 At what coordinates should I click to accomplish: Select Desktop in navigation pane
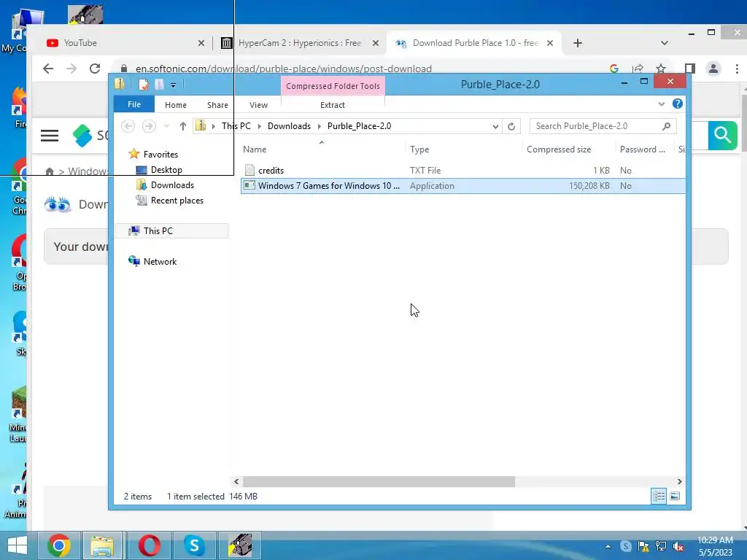pos(158,169)
